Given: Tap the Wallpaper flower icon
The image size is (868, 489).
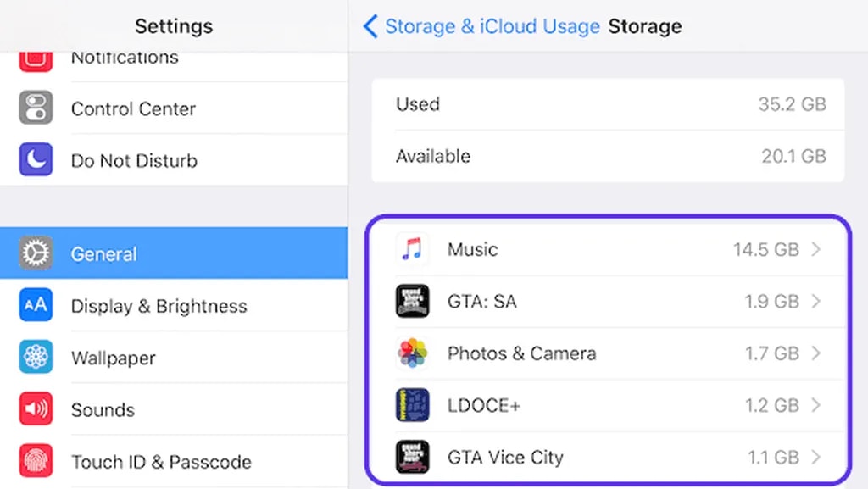Looking at the screenshot, I should click(x=36, y=358).
